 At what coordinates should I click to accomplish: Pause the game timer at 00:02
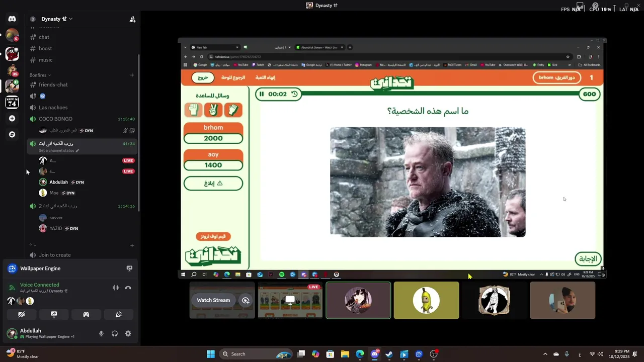tap(262, 94)
